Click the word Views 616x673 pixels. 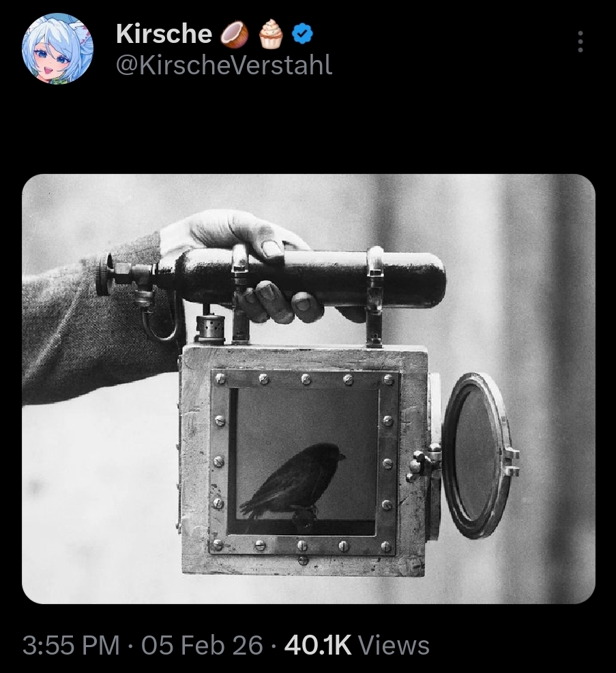393,646
